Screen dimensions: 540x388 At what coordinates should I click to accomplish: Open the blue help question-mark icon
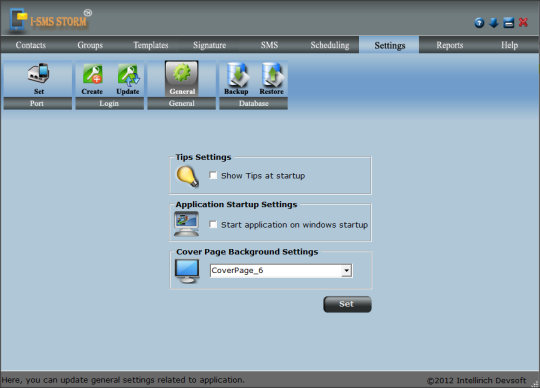[x=479, y=23]
